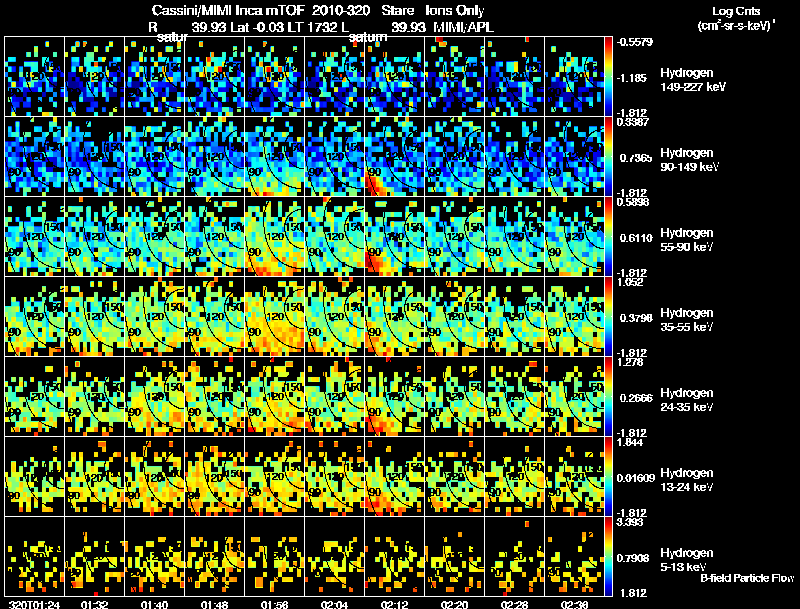The height and width of the screenshot is (609, 800).
Task: Select the Hydrogen 5-13 keV row label
Action: [x=687, y=560]
